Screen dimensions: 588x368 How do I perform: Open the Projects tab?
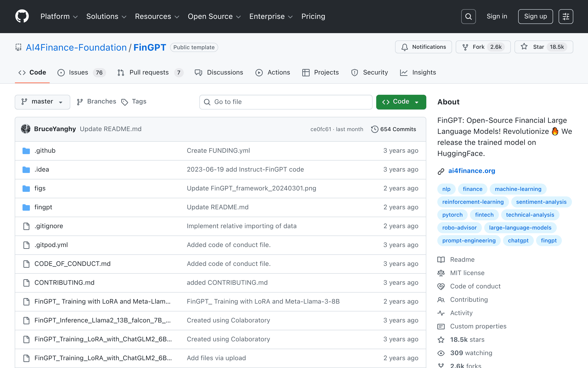[x=320, y=72]
